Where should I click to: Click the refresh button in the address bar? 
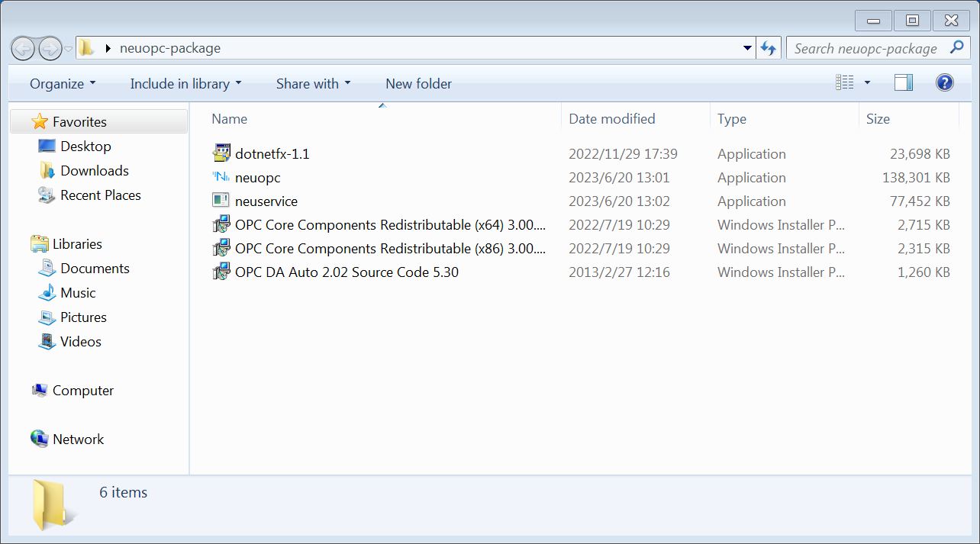coord(769,47)
